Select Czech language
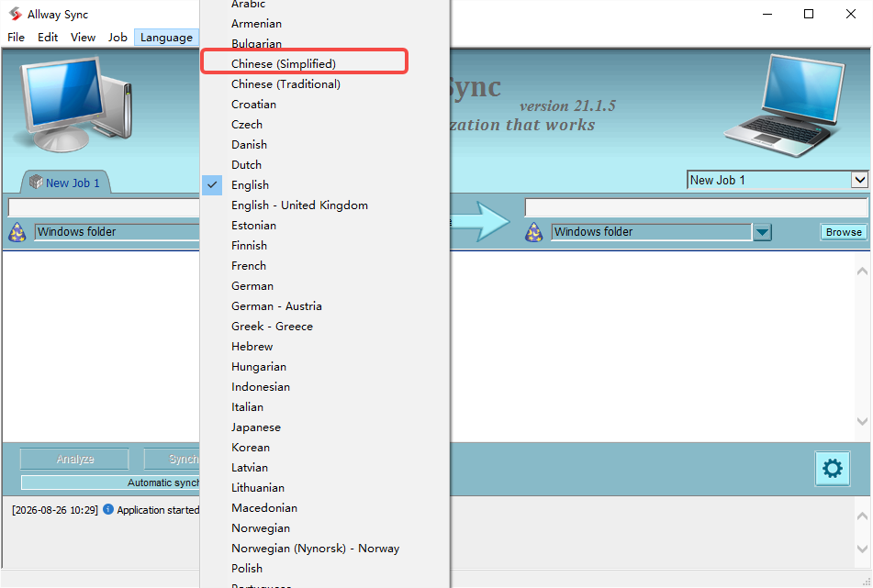Image resolution: width=873 pixels, height=588 pixels. (x=325, y=124)
